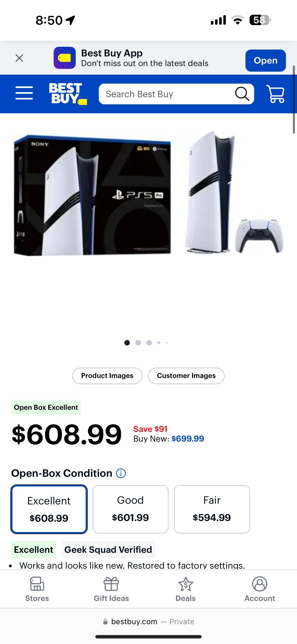Select Good condition at $601.99
Screen dimensions: 297x644
[131, 509]
